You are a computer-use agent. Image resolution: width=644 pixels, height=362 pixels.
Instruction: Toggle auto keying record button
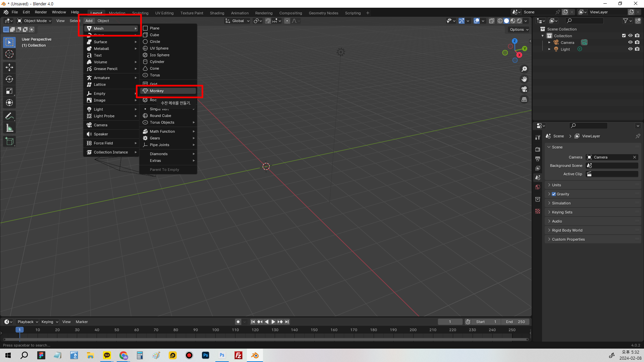238,322
